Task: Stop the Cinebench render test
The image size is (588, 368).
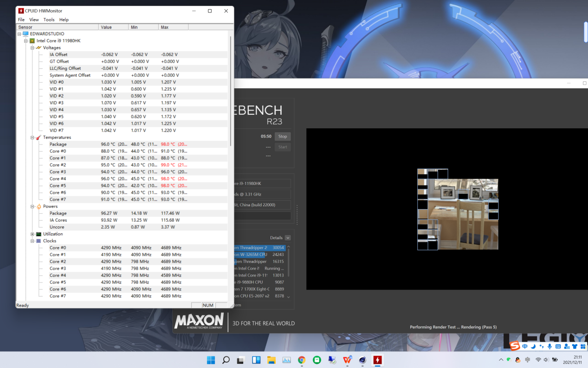Action: (283, 136)
